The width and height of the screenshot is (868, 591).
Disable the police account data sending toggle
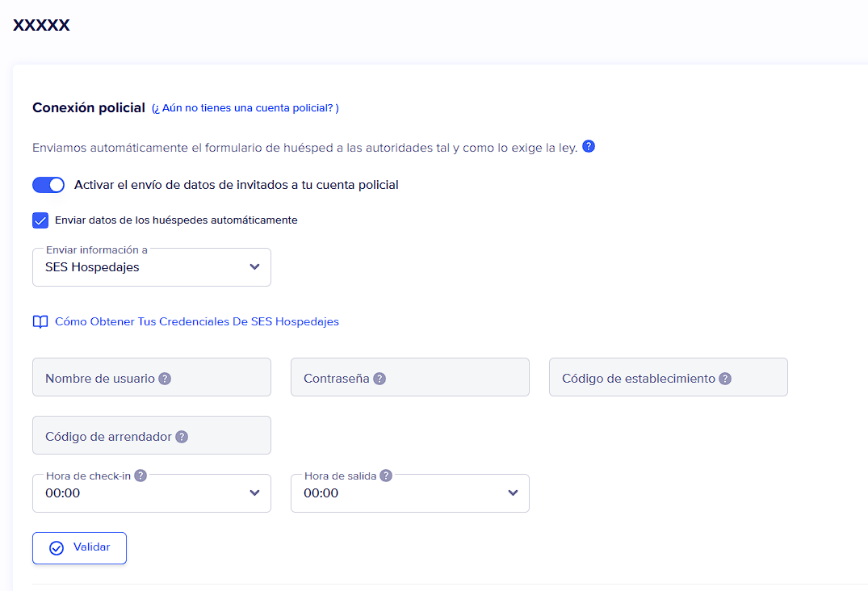[x=48, y=185]
